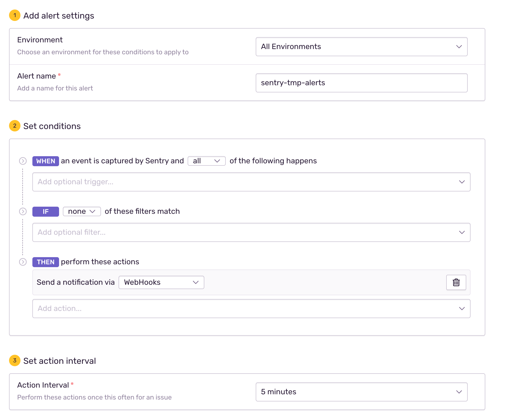Viewport: 531px width, 420px height.
Task: Open the Add action dropdown
Action: [251, 309]
